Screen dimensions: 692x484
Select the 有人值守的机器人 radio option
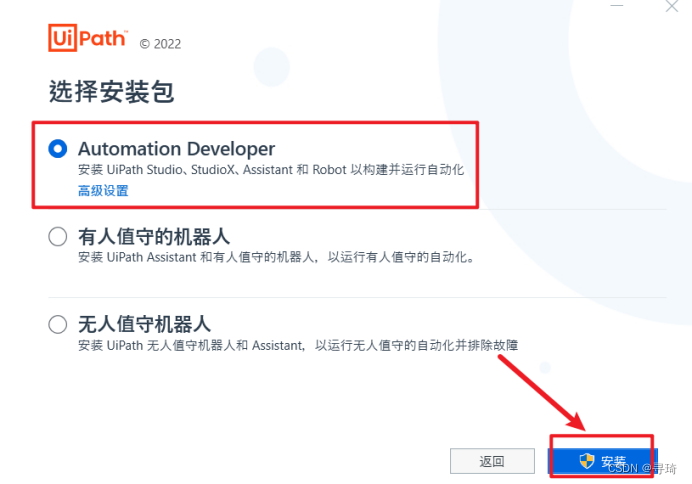58,237
